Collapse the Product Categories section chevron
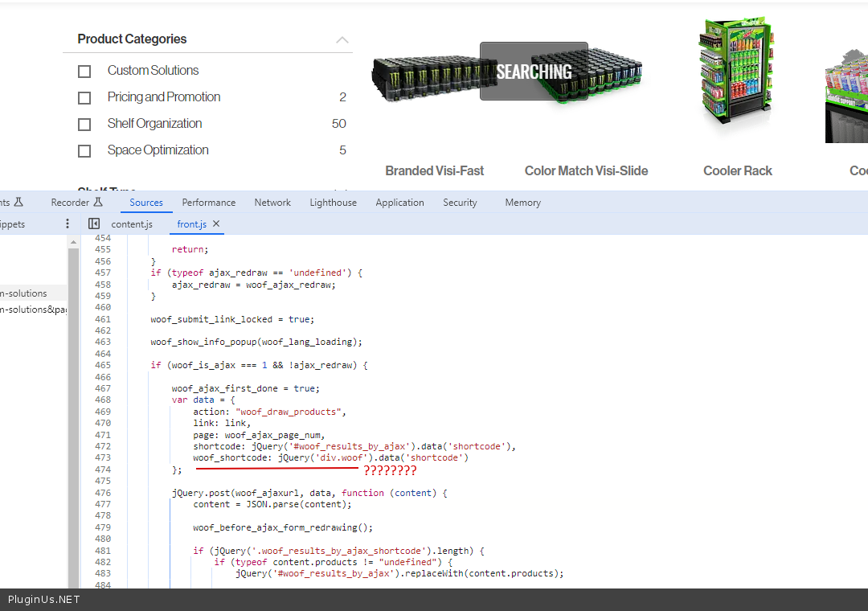868x611 pixels. (342, 39)
